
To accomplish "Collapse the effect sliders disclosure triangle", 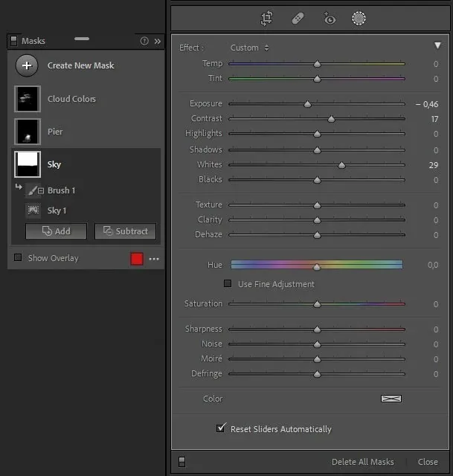I will coord(437,45).
